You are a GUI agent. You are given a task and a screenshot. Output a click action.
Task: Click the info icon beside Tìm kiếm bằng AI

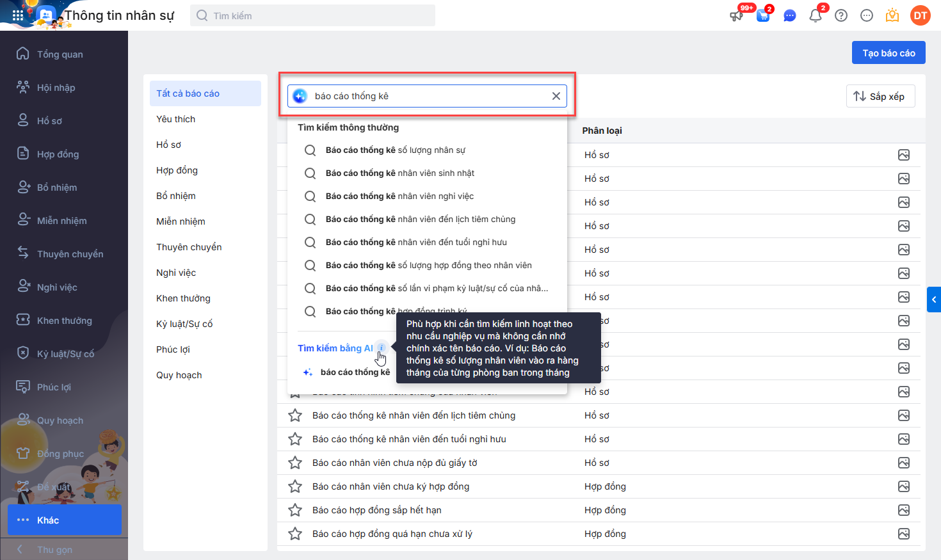[381, 348]
